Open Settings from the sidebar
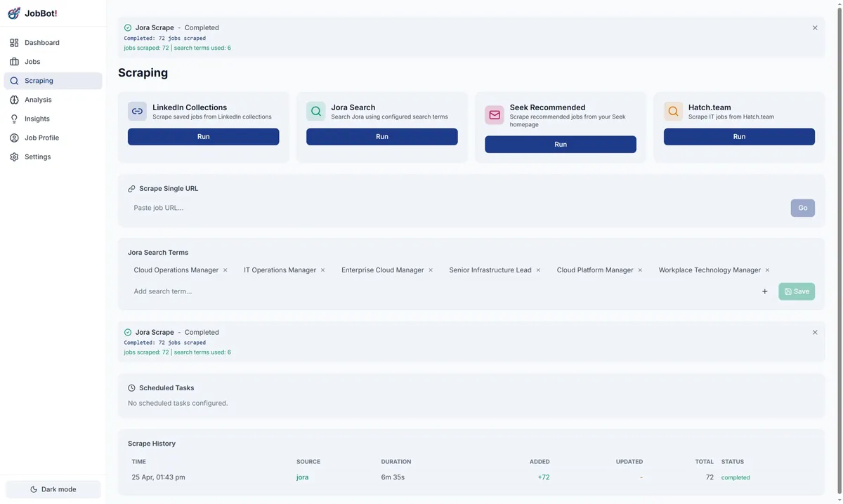This screenshot has width=843, height=504. click(x=53, y=157)
